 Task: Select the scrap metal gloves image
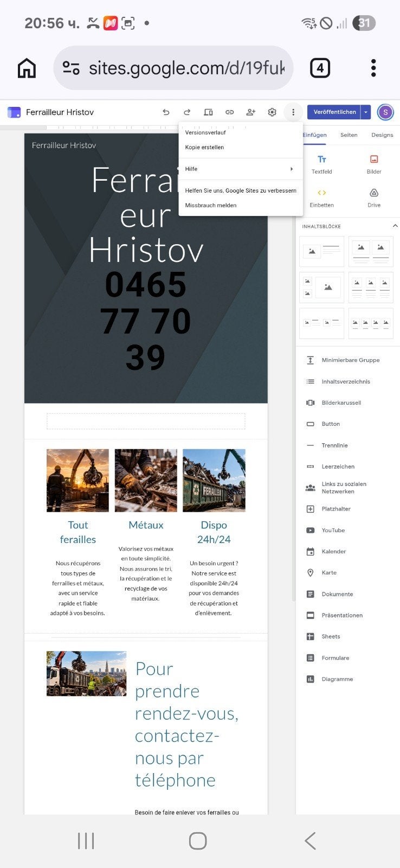(x=146, y=480)
